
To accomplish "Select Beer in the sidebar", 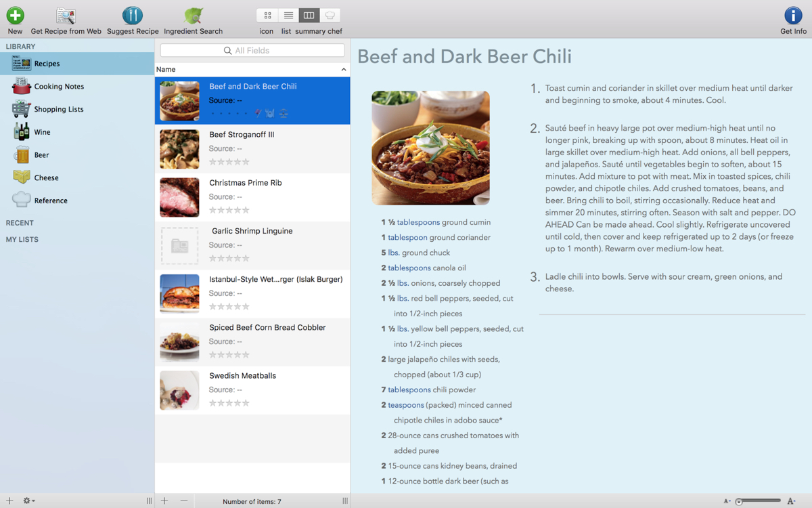I will click(x=41, y=155).
